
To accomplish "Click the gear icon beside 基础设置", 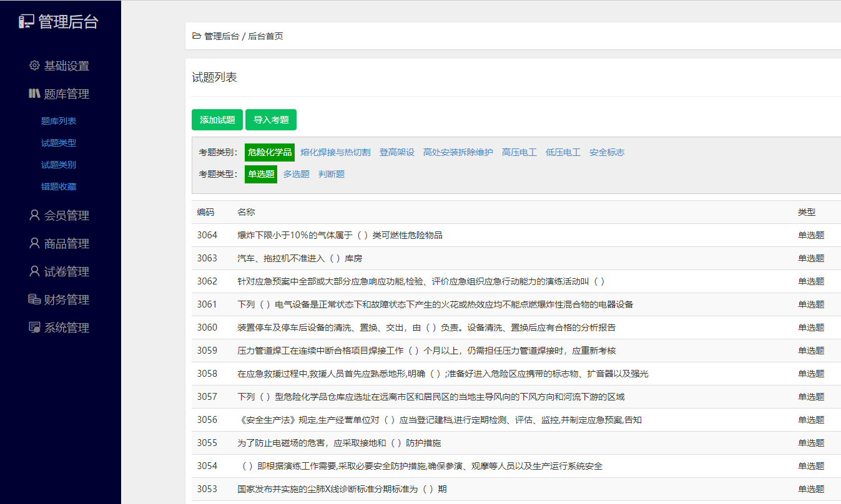I will coord(34,65).
